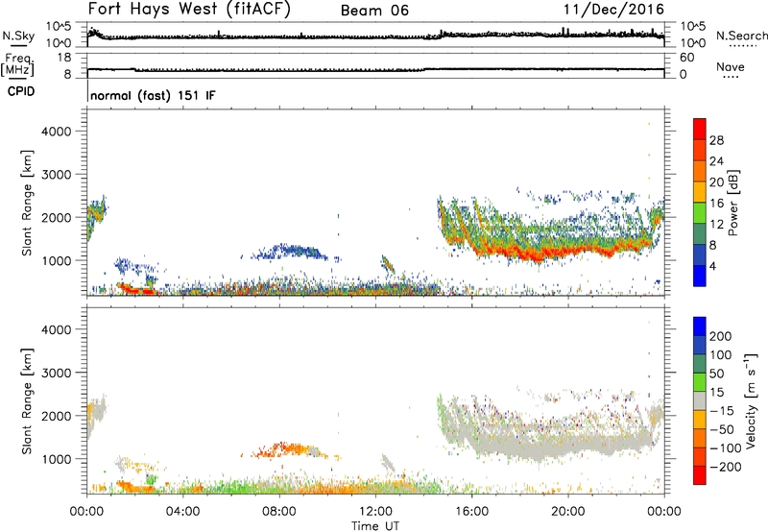Click the '08:00' time axis tick label
Image resolution: width=768 pixels, height=532 pixels.
278,512
